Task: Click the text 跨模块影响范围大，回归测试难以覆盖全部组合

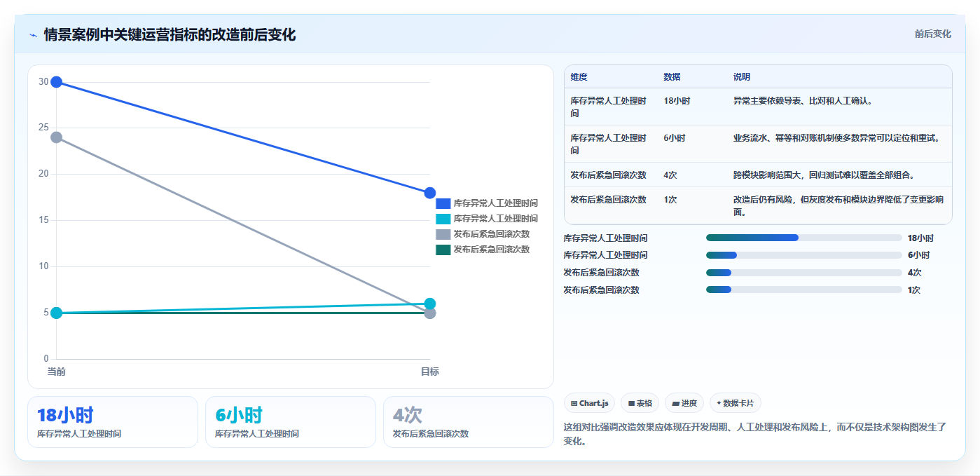Action: click(x=824, y=175)
